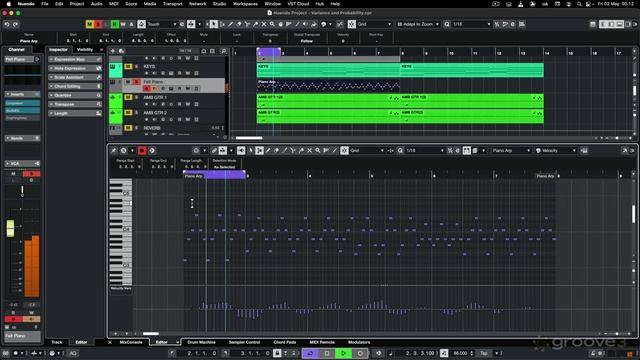Viewport: 640px width, 360px height.
Task: Open macOS Spotlight search icon
Action: pyautogui.click(x=579, y=4)
